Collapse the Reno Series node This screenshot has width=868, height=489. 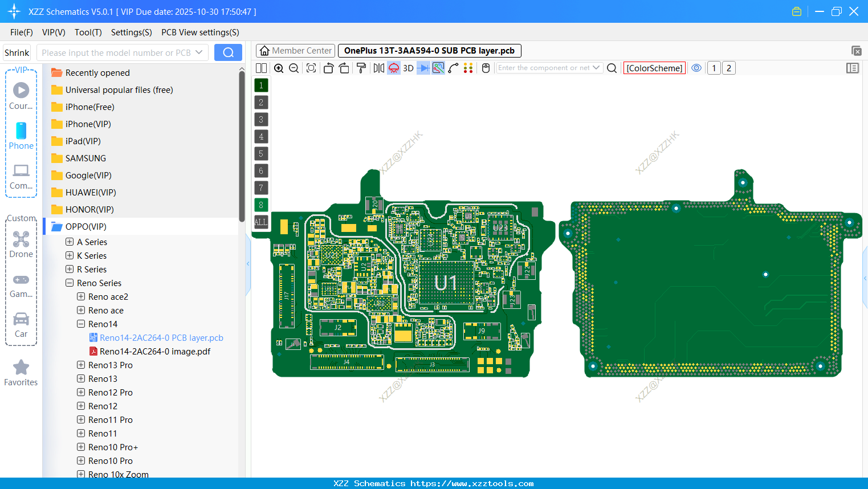(x=70, y=283)
